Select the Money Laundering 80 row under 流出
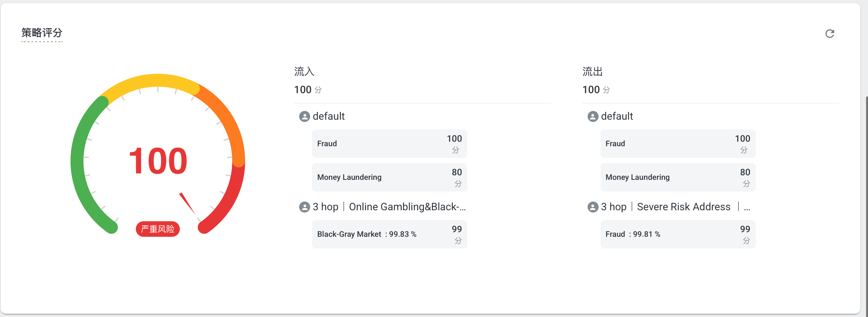 678,177
